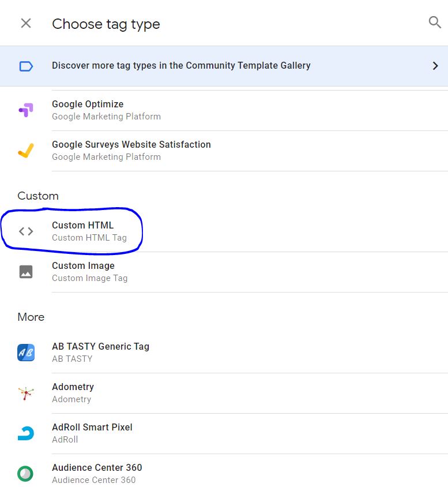Click the Custom HTML code brackets icon
Screen dimensions: 448x487
point(26,231)
